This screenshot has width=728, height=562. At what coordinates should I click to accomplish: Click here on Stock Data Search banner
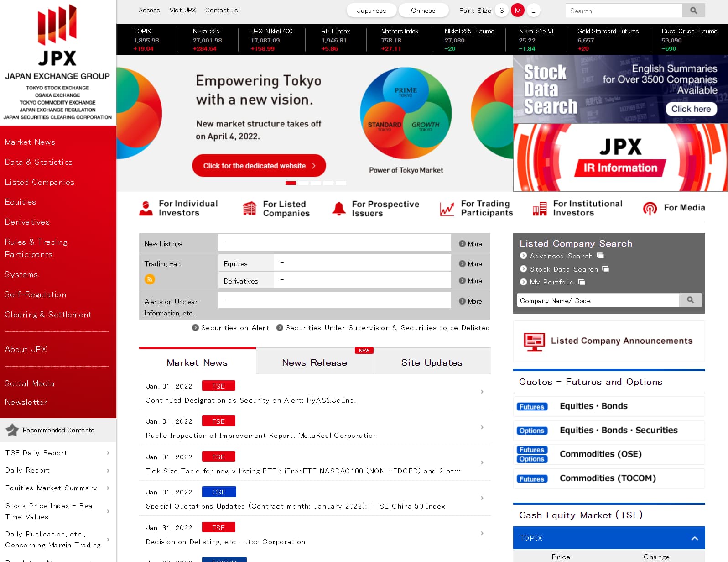coord(691,109)
